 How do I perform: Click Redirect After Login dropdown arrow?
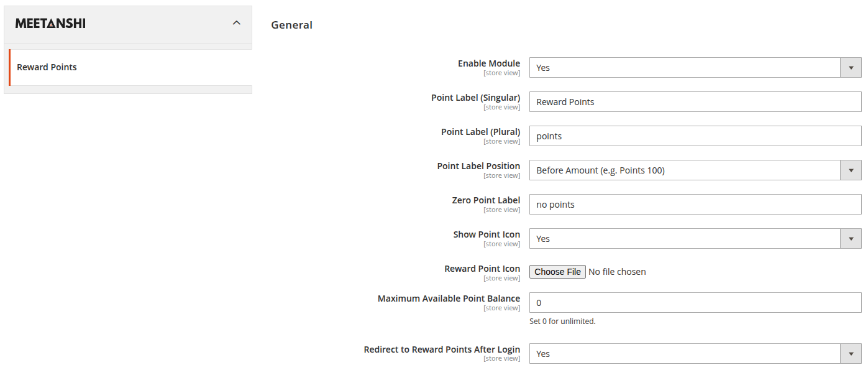851,354
